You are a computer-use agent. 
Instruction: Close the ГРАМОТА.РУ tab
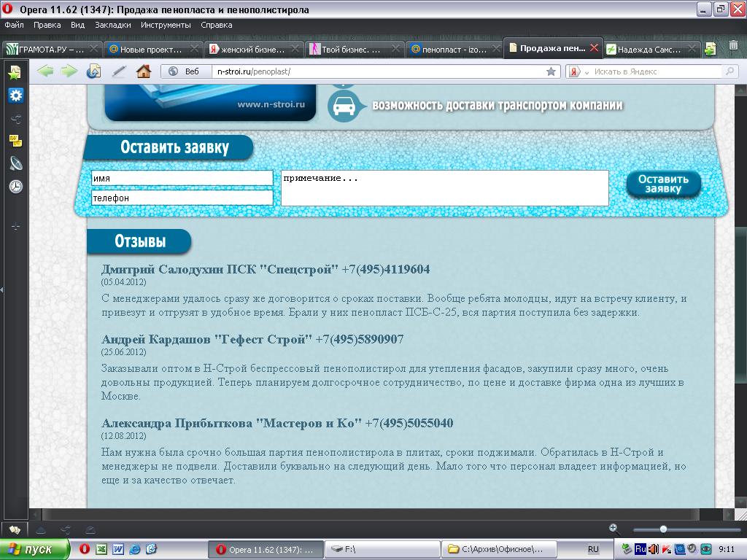coord(93,48)
